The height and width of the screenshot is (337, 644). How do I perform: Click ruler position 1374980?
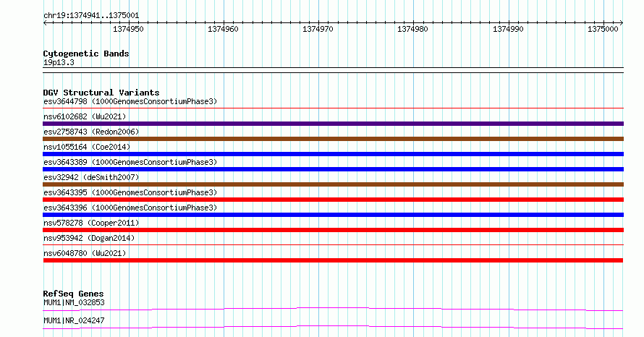(x=412, y=29)
